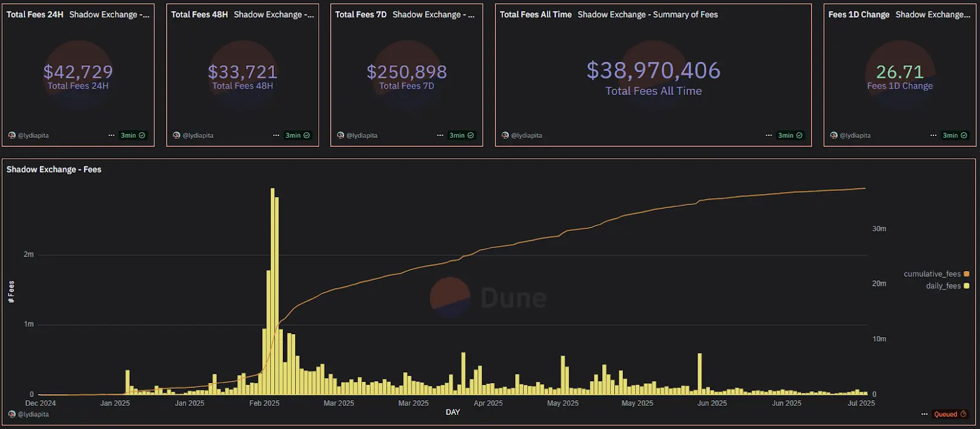
Task: Open the ellipsis menu on Total Fees All Time panel
Action: [x=769, y=135]
